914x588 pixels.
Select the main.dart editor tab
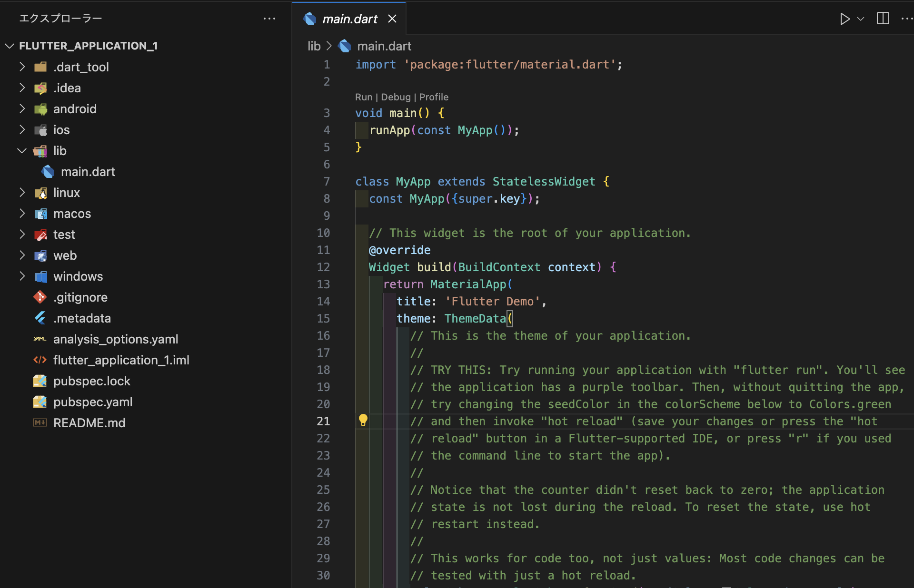[349, 19]
